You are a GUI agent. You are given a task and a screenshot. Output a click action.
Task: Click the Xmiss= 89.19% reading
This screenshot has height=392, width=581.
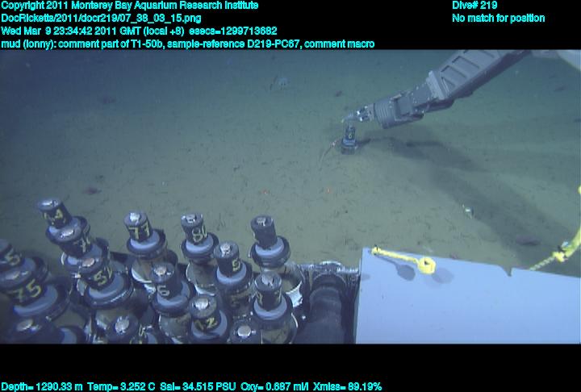pyautogui.click(x=347, y=386)
